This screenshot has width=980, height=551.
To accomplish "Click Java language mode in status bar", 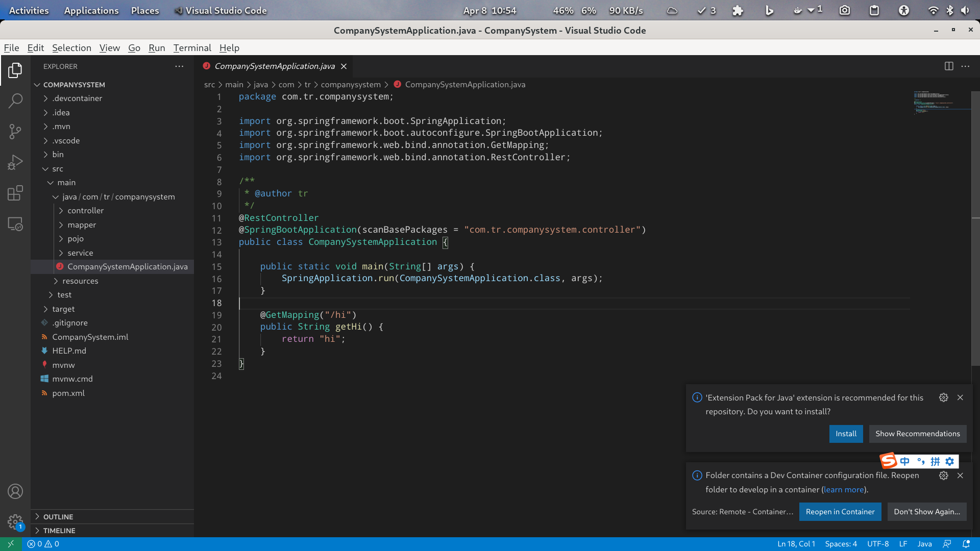I will point(924,544).
